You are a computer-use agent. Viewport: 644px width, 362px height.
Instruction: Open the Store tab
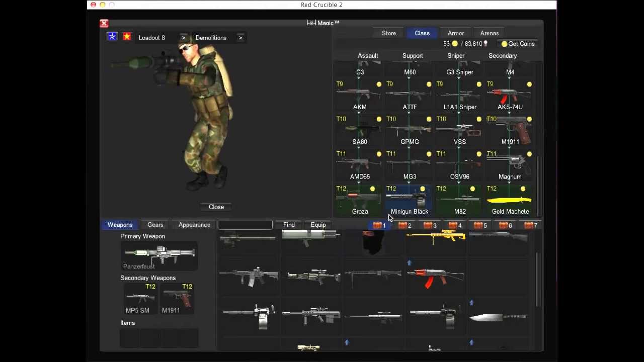click(x=389, y=33)
